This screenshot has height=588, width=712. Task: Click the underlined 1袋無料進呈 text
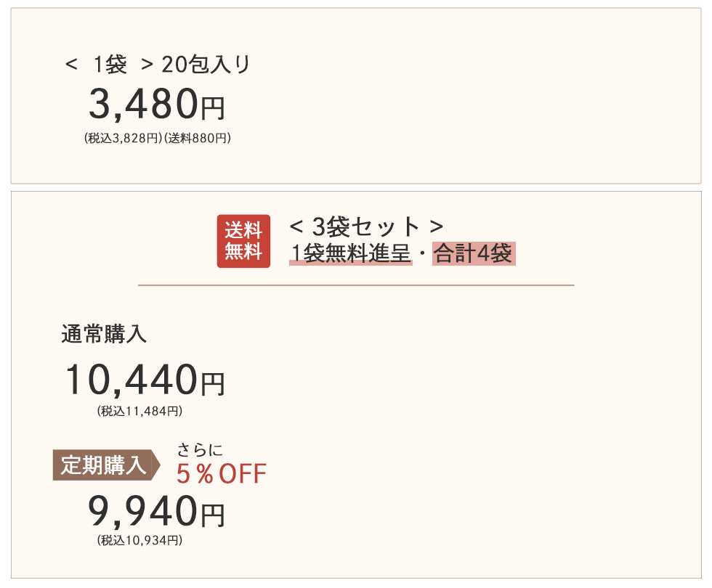pos(350,254)
